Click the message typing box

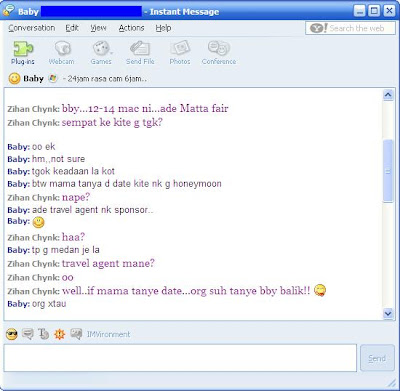tap(180, 358)
